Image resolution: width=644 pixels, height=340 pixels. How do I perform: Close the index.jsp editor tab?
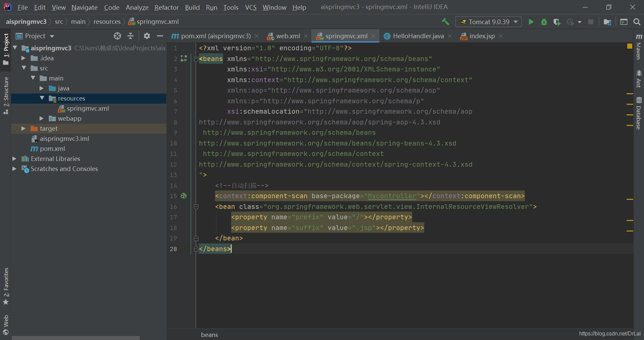click(x=501, y=36)
